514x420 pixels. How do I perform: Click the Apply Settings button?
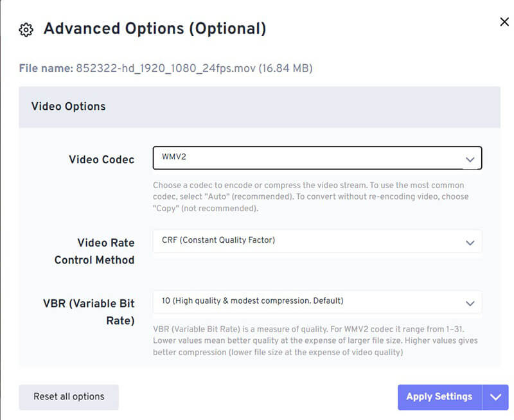click(x=440, y=397)
